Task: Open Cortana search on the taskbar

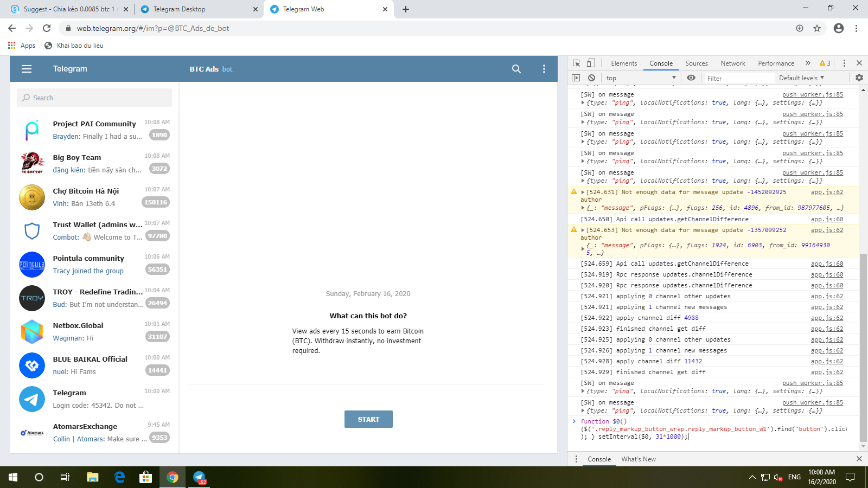Action: 39,477
